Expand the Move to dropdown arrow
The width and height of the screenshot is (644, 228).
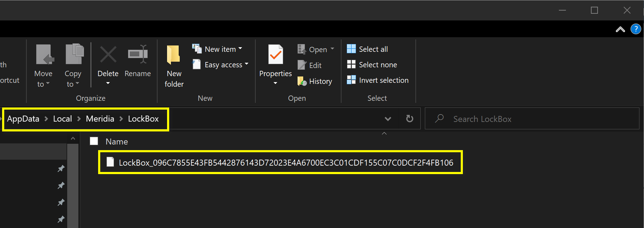(48, 84)
